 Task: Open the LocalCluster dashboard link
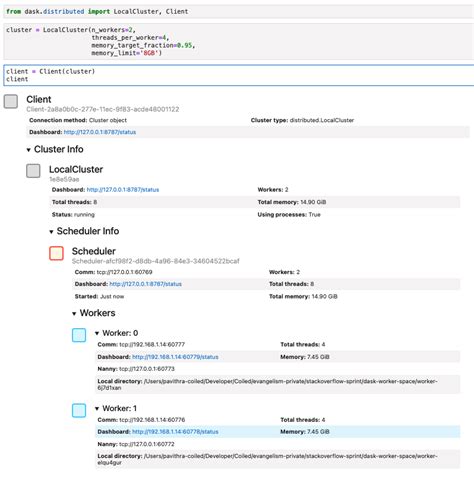click(x=123, y=190)
